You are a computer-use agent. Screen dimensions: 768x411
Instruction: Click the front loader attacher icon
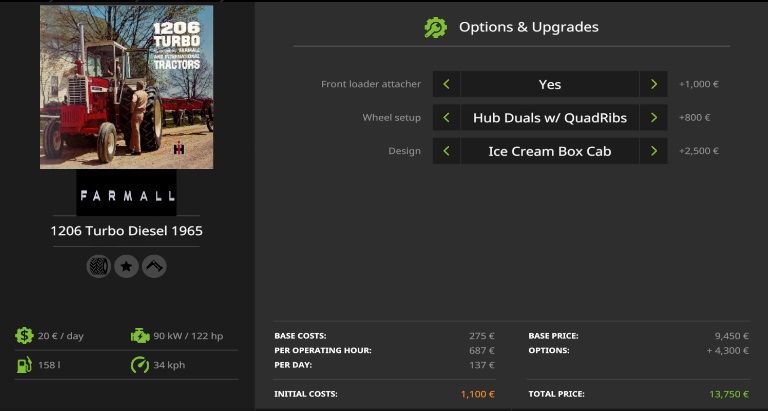(x=154, y=266)
